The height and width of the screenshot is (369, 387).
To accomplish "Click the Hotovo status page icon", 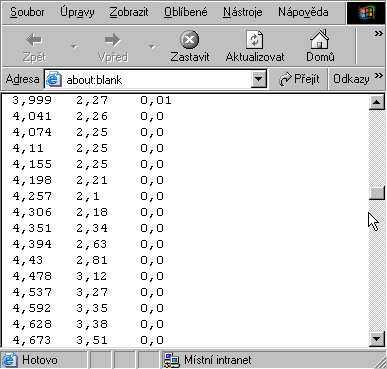I will (10, 360).
